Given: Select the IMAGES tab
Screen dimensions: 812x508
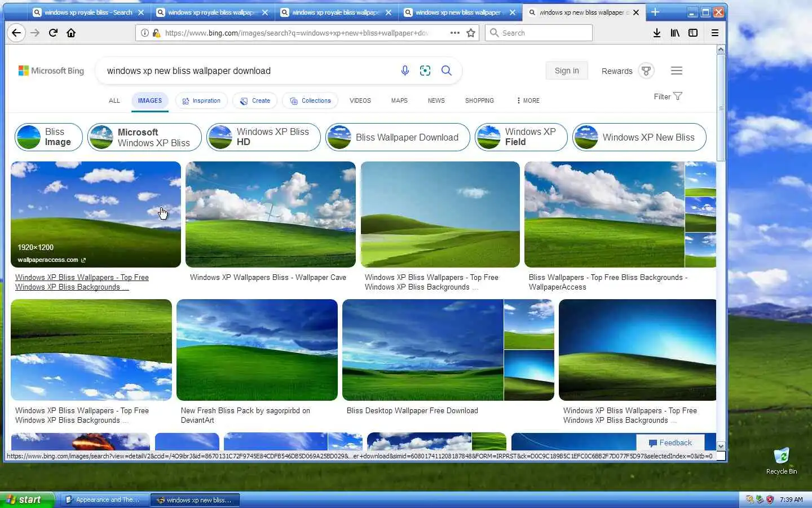Looking at the screenshot, I should 150,100.
